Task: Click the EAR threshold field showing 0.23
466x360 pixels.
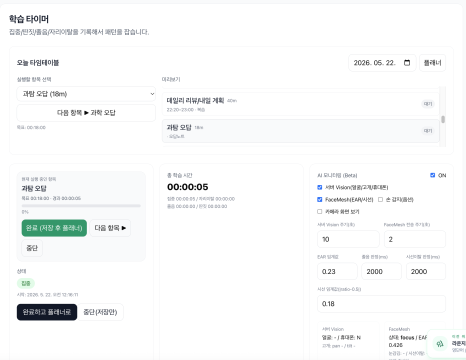Action: pos(337,271)
